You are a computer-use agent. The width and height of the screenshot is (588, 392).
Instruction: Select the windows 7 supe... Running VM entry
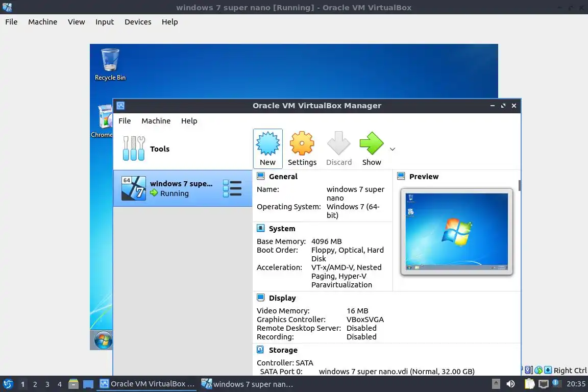pyautogui.click(x=183, y=188)
